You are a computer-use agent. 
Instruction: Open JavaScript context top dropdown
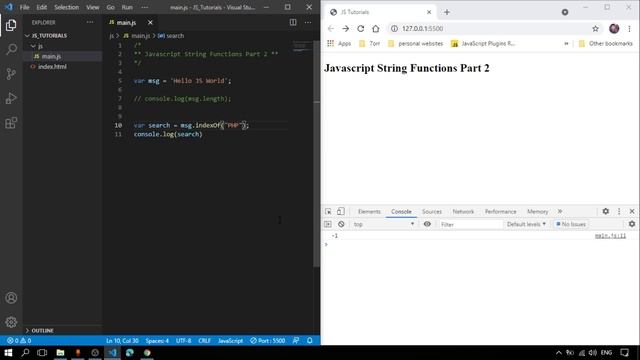tap(384, 224)
